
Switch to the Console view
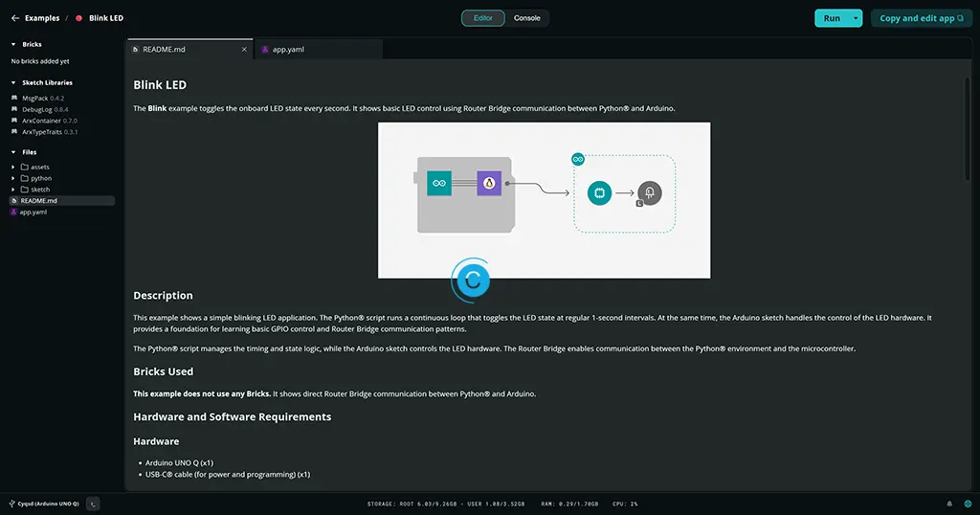[x=527, y=18]
